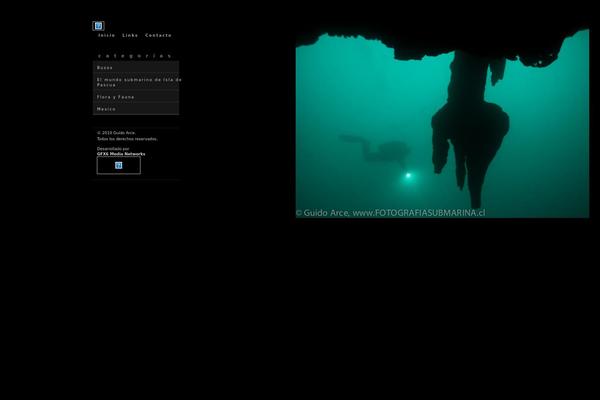Open the underwater cave diver photo
Screen dimensions: 600x400
click(x=442, y=123)
